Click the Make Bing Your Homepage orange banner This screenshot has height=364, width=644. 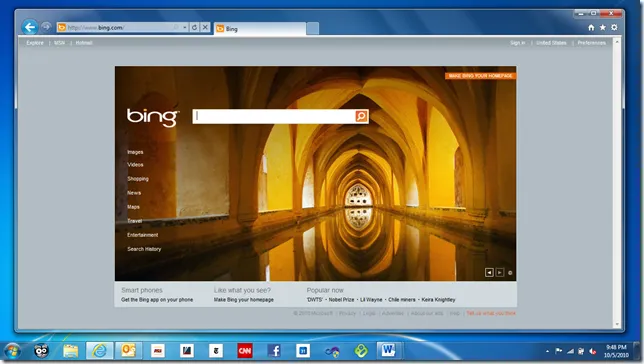click(x=481, y=76)
